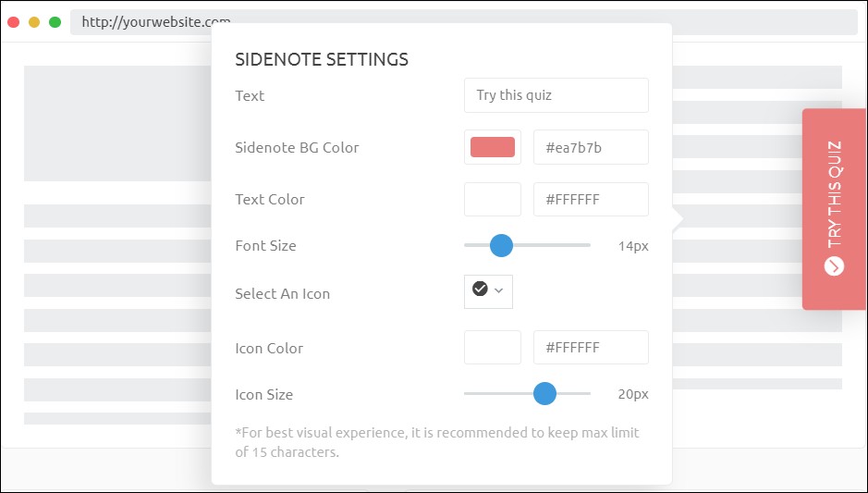This screenshot has height=493, width=868.
Task: Click the Icon Size slider handle
Action: [x=544, y=394]
